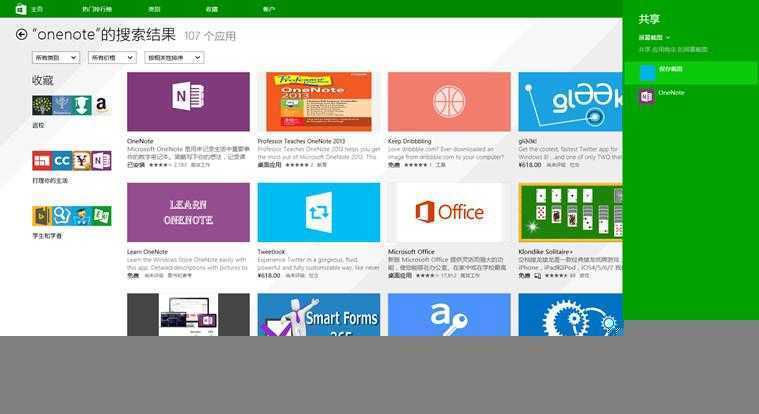The width and height of the screenshot is (759, 414).
Task: Click the 打理你的生活 collection label
Action: point(50,181)
